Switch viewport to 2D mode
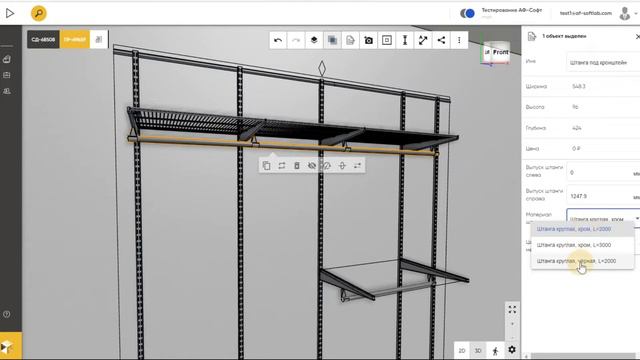Screen dimensions: 640x360 [x=462, y=351]
